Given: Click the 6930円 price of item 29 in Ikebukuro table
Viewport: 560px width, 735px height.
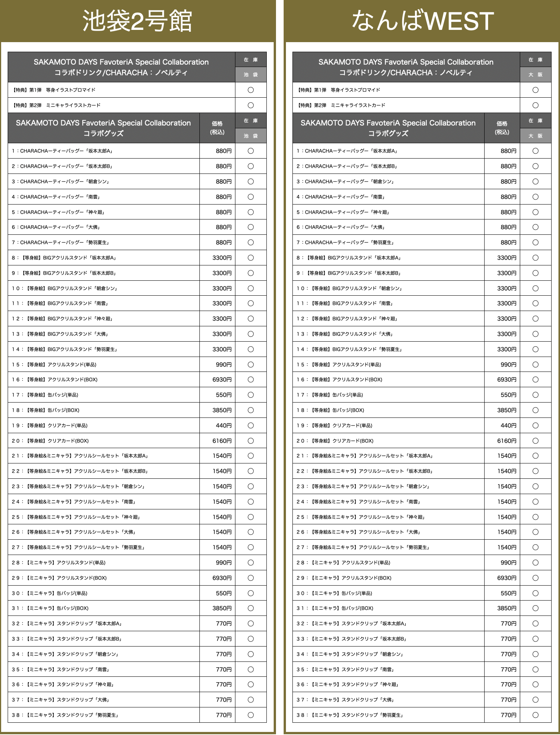Looking at the screenshot, I should (222, 578).
